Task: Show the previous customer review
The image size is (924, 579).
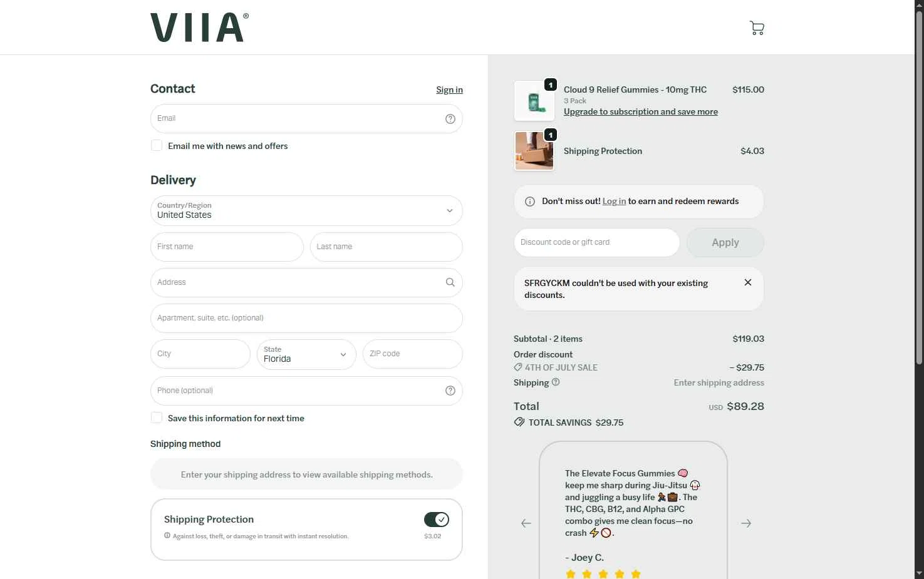Action: (526, 523)
